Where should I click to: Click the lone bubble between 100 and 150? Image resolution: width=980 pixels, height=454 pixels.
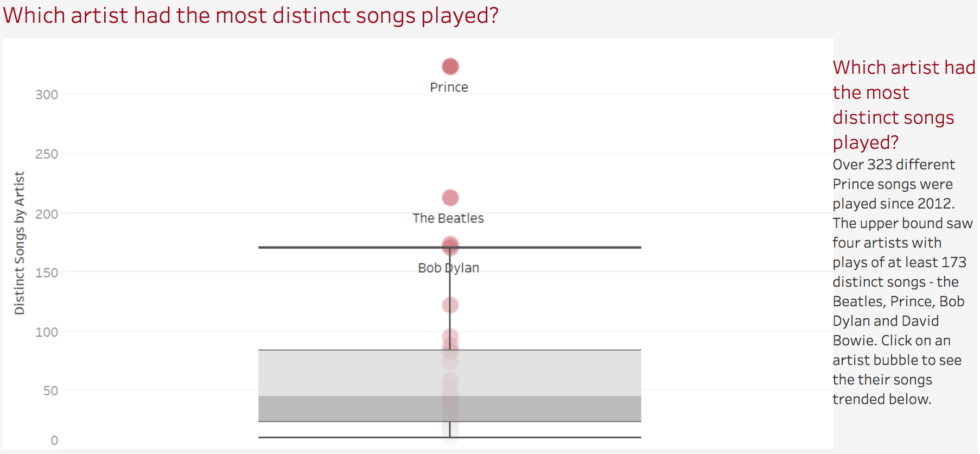(x=450, y=305)
